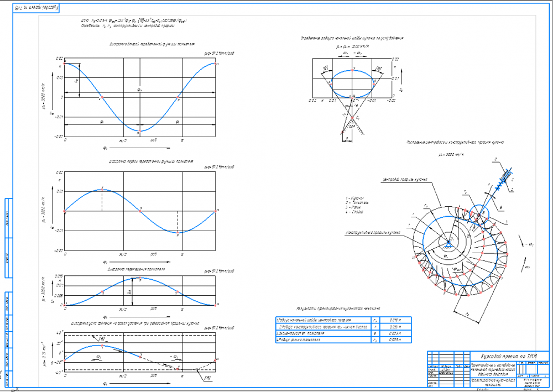Click the peak point of the displacement diagram curve

pos(140,278)
